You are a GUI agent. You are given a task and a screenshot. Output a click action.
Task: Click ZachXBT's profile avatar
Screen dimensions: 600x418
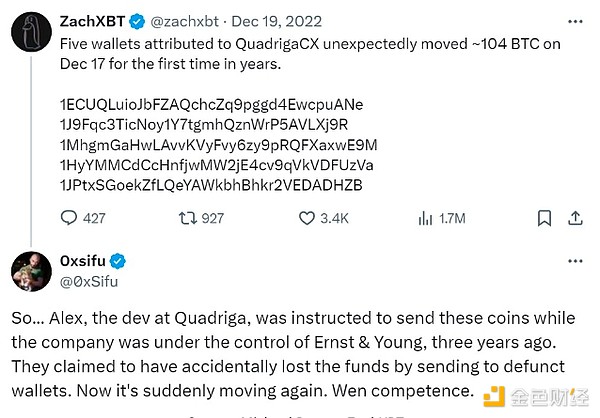click(x=31, y=33)
